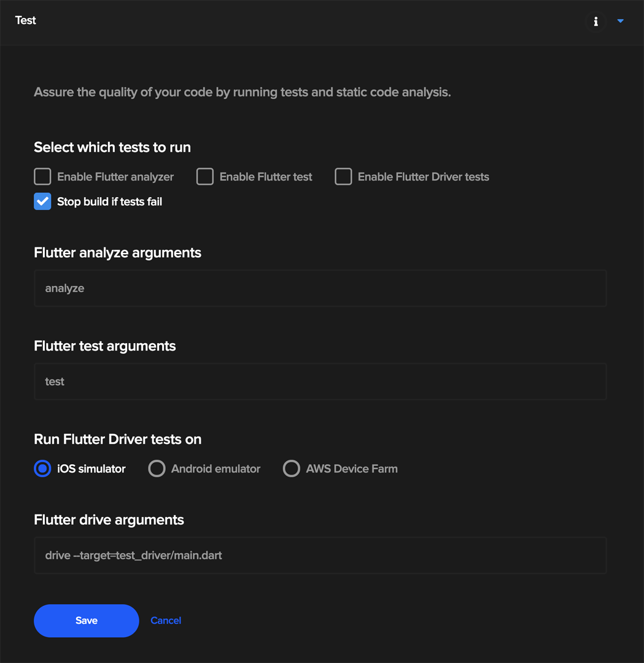The width and height of the screenshot is (644, 663).
Task: Click the Android emulator label text
Action: tap(215, 469)
